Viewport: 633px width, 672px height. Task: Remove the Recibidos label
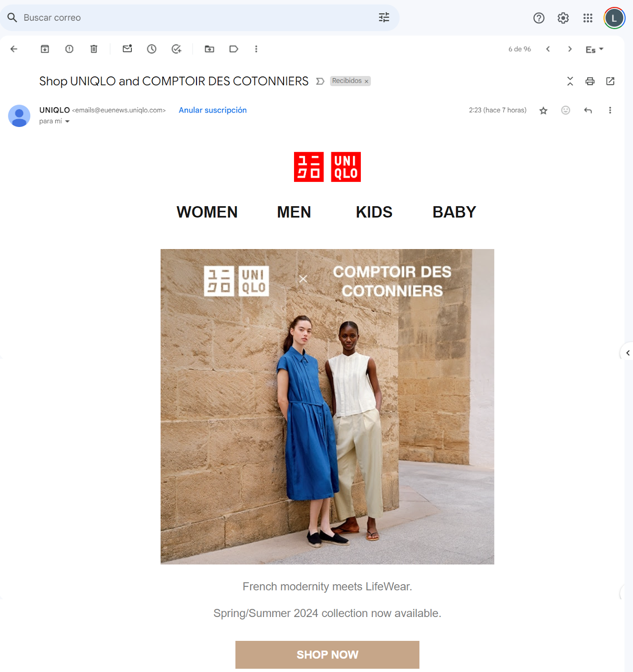pos(366,81)
